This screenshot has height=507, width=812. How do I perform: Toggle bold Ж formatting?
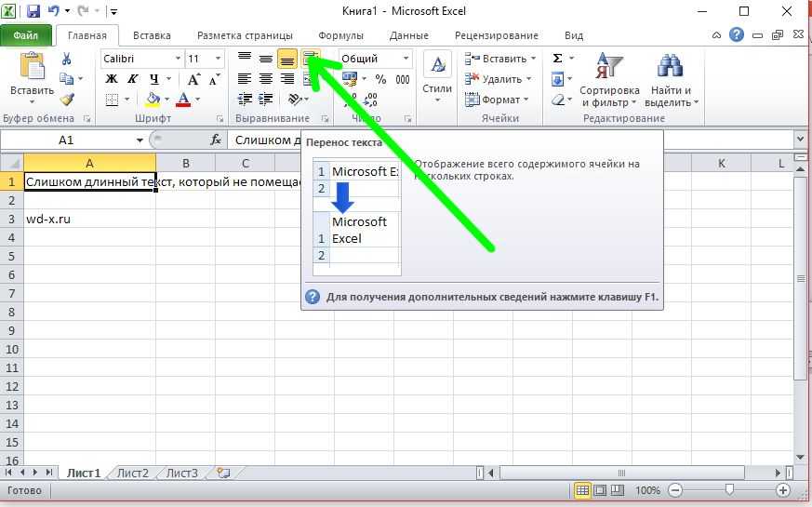112,79
